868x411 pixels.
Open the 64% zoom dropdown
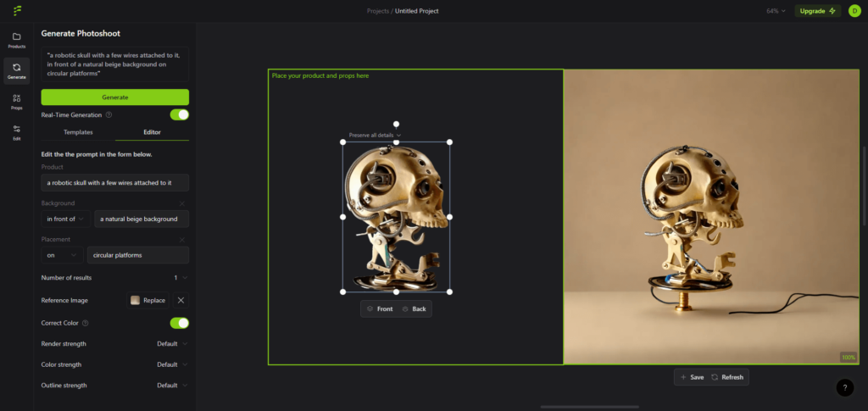click(776, 11)
